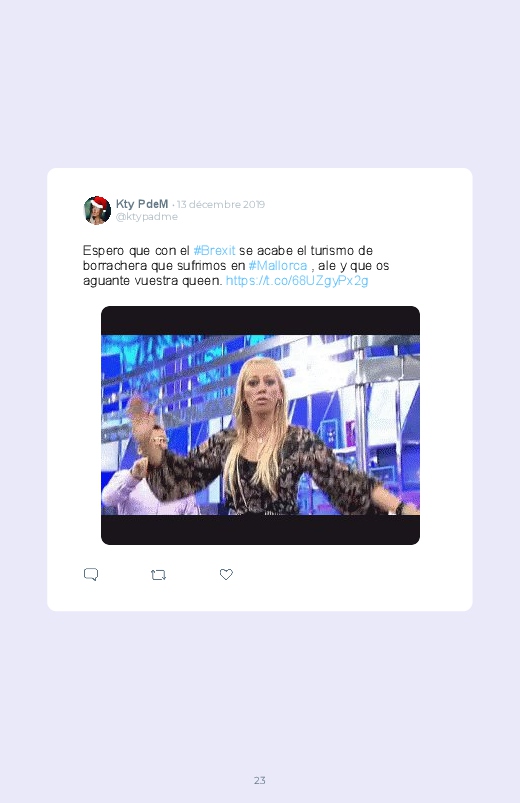Click the word Espero starting the tweet
The image size is (520, 803).
pyautogui.click(x=103, y=250)
